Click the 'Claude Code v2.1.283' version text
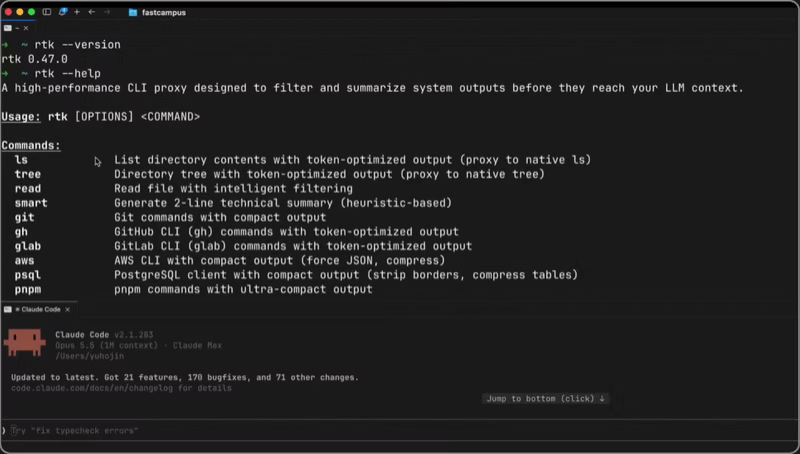This screenshot has width=800, height=454. [x=104, y=335]
